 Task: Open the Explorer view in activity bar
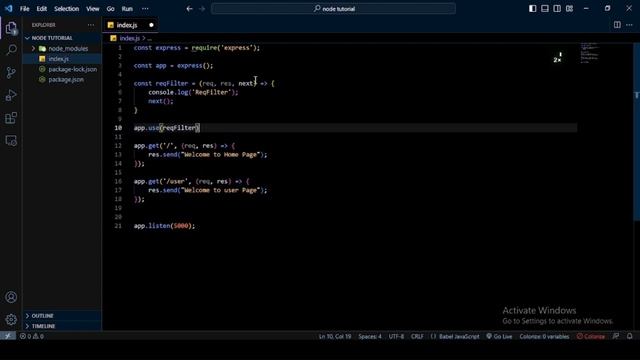point(11,28)
